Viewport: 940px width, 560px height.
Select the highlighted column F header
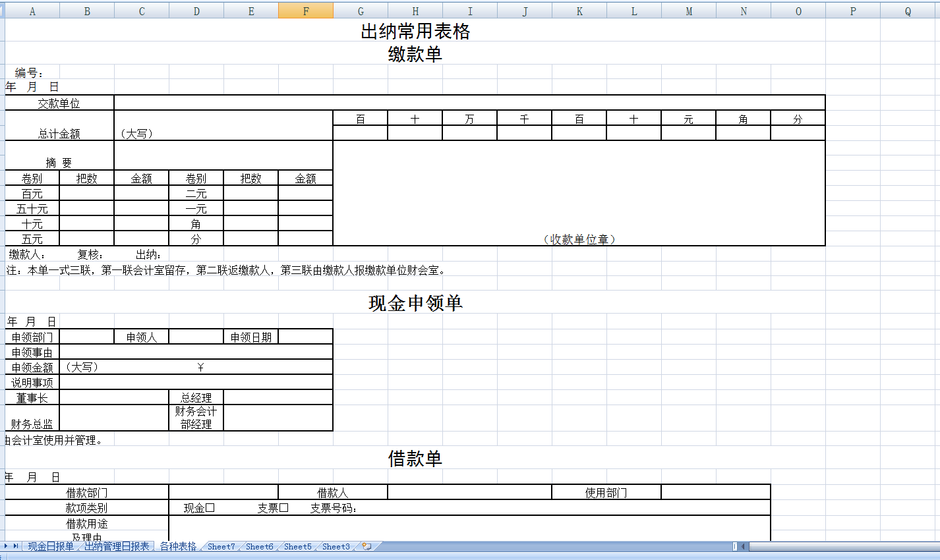pos(306,11)
